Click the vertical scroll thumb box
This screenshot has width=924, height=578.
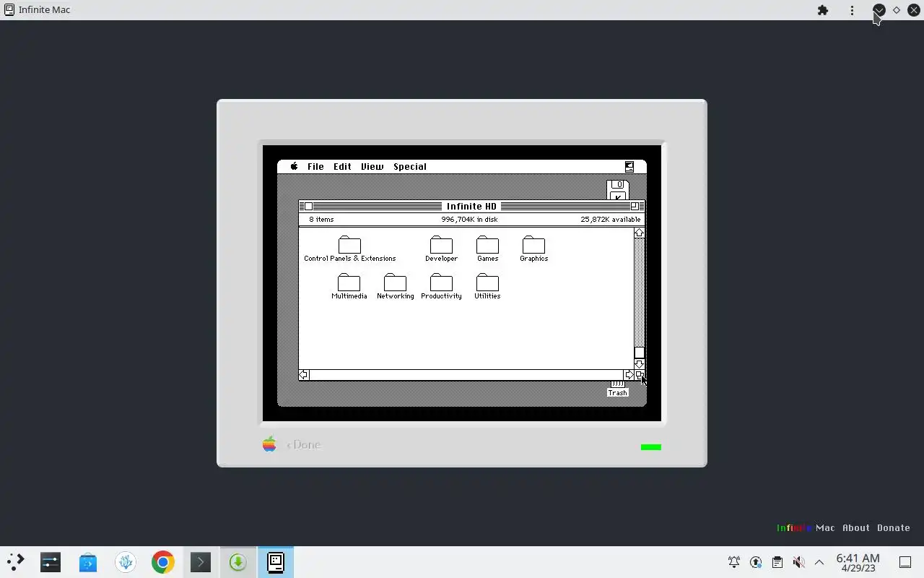coord(639,353)
